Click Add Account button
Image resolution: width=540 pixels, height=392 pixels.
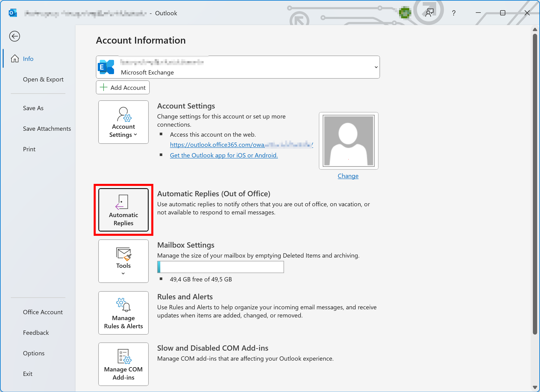(x=123, y=87)
